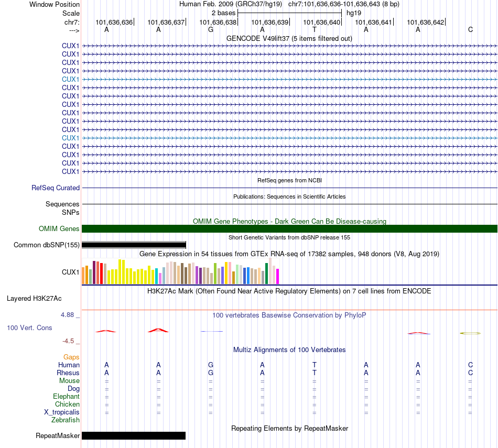Click the ---> sequence direction arrow label
The width and height of the screenshot is (498, 448).
(x=74, y=30)
